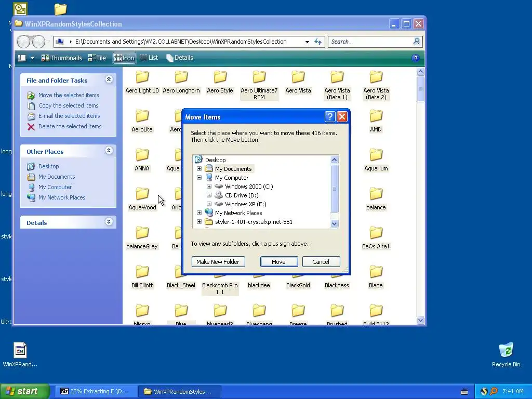Select the AeroLite folder icon
Screen dimensions: 532x399
tap(142, 116)
